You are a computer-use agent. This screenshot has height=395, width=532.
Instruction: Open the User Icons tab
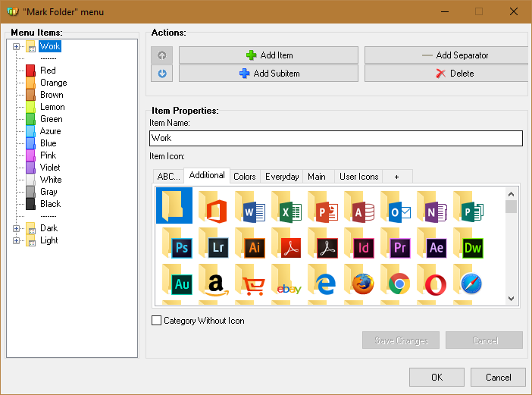click(359, 177)
